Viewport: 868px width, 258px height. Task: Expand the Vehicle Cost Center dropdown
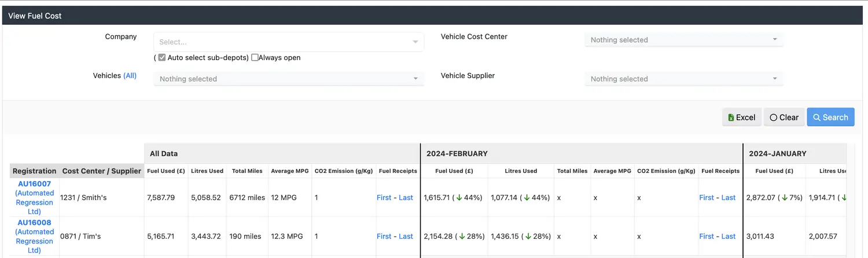(683, 40)
